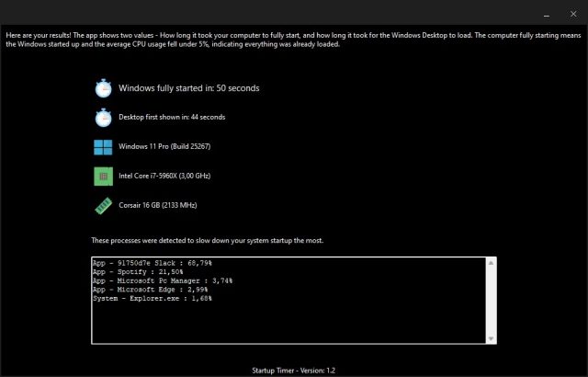Click the 'Corsair 16 GB (2133 MHz)' label

pos(158,205)
